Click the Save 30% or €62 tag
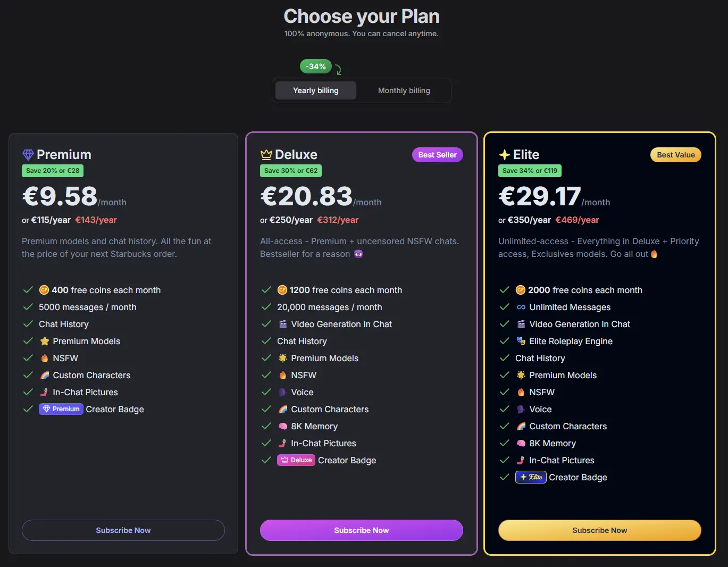The height and width of the screenshot is (567, 728). point(291,171)
